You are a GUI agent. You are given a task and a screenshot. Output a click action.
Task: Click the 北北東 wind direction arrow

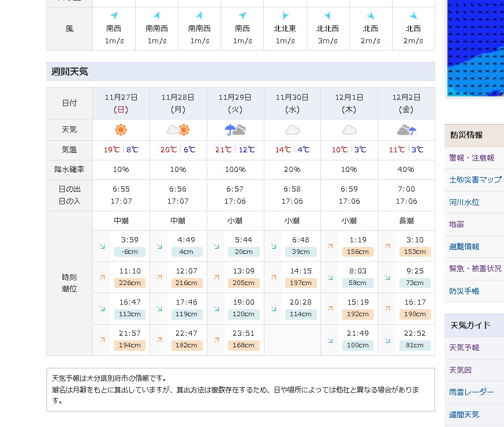(285, 16)
